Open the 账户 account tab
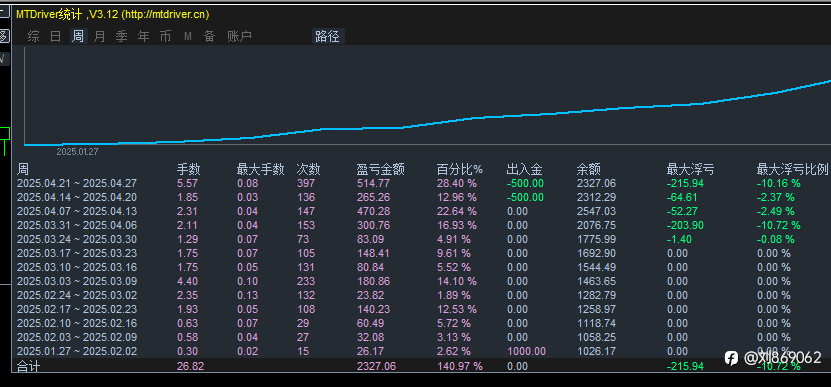831x387 pixels. (x=239, y=37)
